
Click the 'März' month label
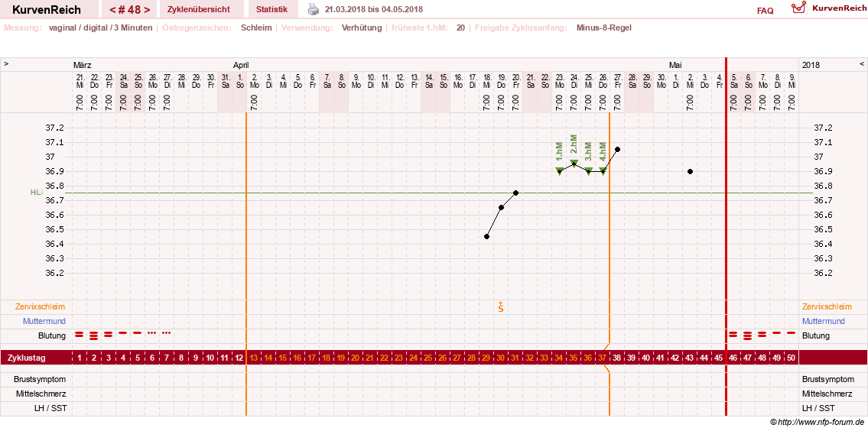(83, 65)
